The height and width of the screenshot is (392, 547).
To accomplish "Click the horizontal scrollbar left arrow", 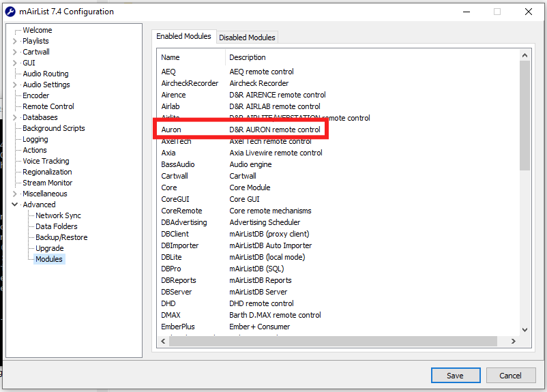I will (x=163, y=342).
